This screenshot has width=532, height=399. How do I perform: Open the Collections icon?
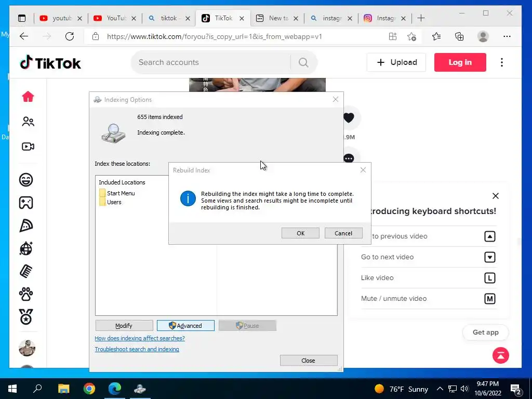[459, 36]
